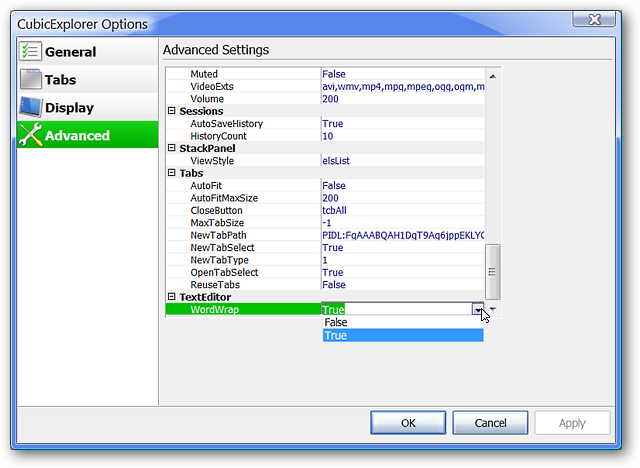Choose True in the WordWrap dropdown list
The image size is (640, 468).
click(x=403, y=335)
